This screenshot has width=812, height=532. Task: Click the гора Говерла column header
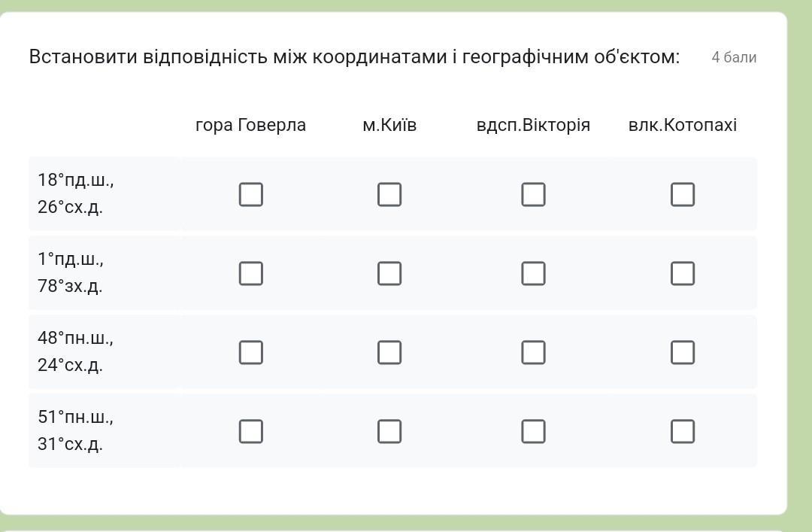(x=250, y=125)
